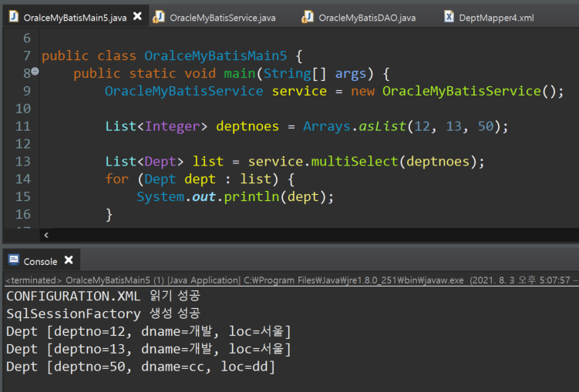Click the 'deptnoes' variable on line 11
Image resolution: width=579 pixels, height=392 pixels.
coord(247,126)
